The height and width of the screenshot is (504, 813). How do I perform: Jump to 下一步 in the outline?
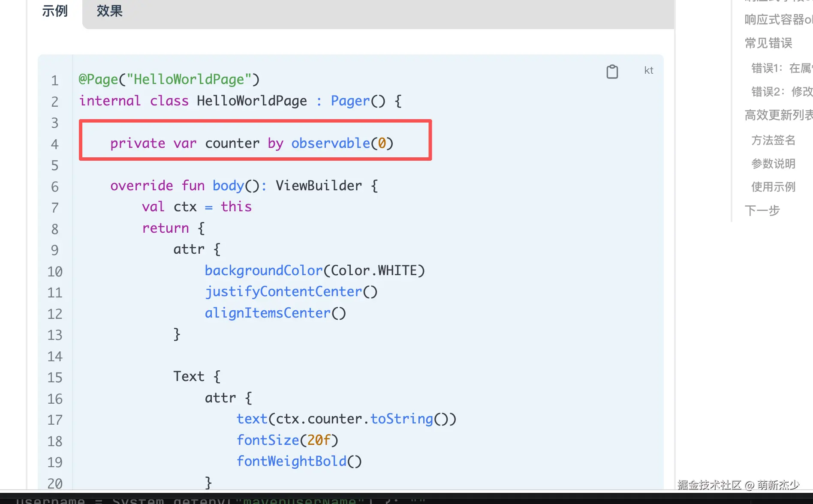pos(762,210)
